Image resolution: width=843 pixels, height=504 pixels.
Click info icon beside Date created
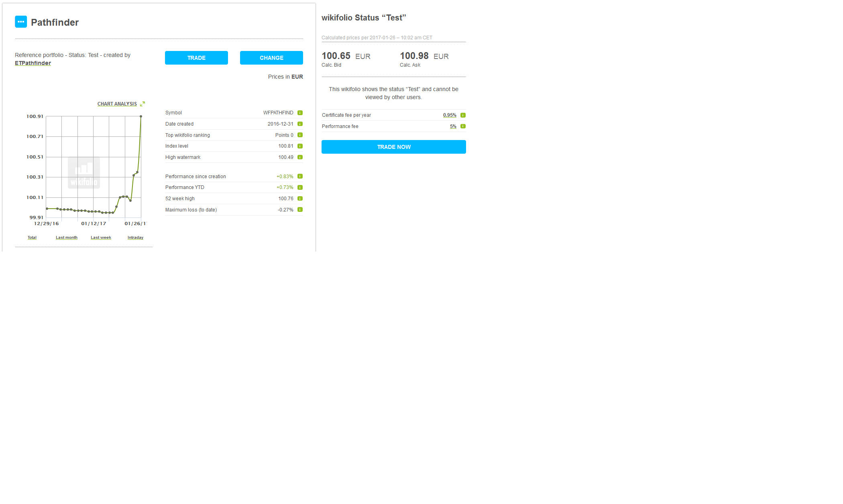point(300,124)
